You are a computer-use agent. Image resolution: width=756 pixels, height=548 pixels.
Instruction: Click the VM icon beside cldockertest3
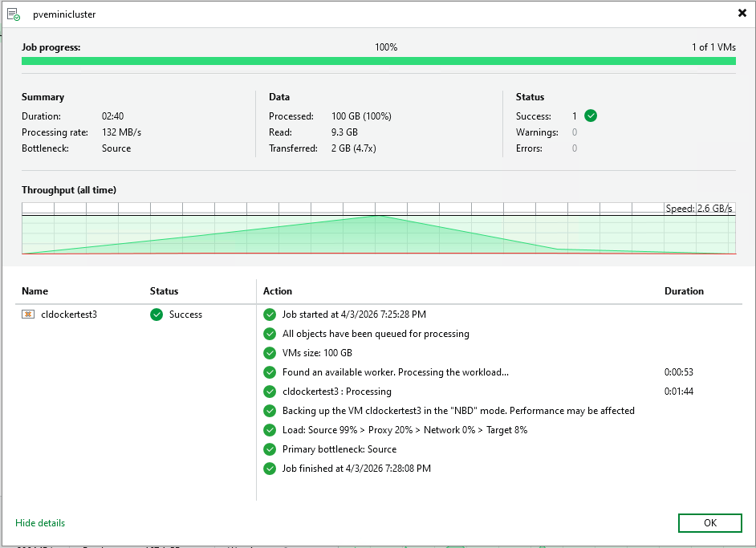tap(27, 315)
